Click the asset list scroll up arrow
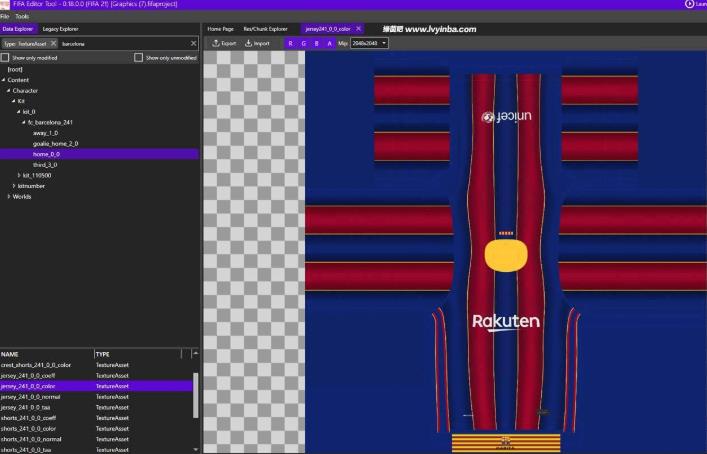The image size is (707, 454). [x=195, y=354]
